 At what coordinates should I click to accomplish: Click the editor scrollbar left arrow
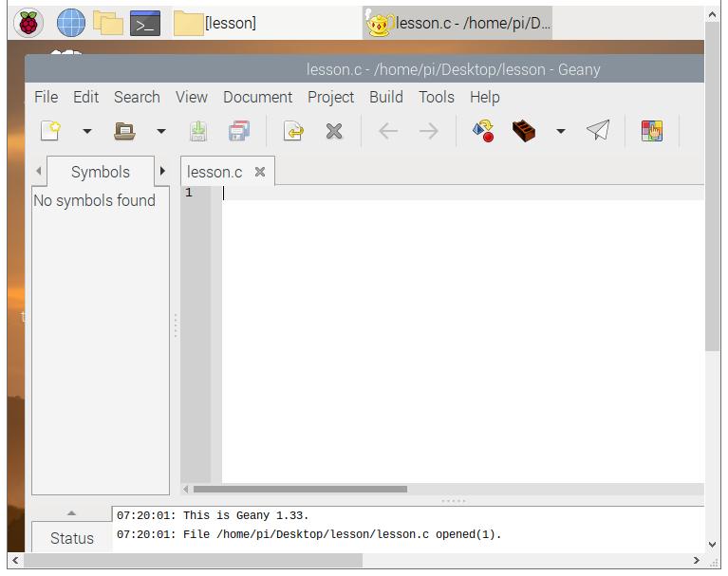pyautogui.click(x=186, y=489)
